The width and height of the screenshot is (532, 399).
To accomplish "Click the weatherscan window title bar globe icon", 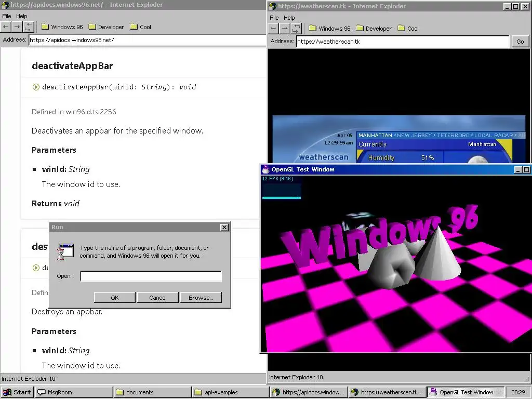I will coord(272,6).
